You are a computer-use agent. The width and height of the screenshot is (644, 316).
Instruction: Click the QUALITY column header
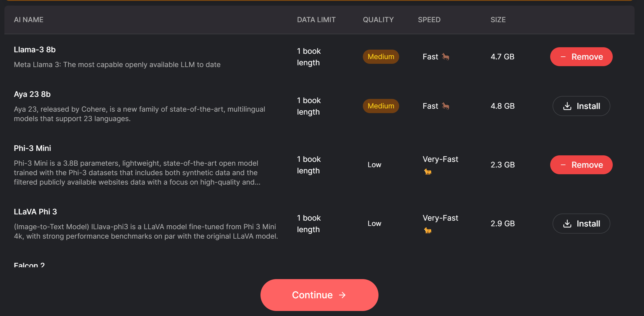[x=378, y=20]
